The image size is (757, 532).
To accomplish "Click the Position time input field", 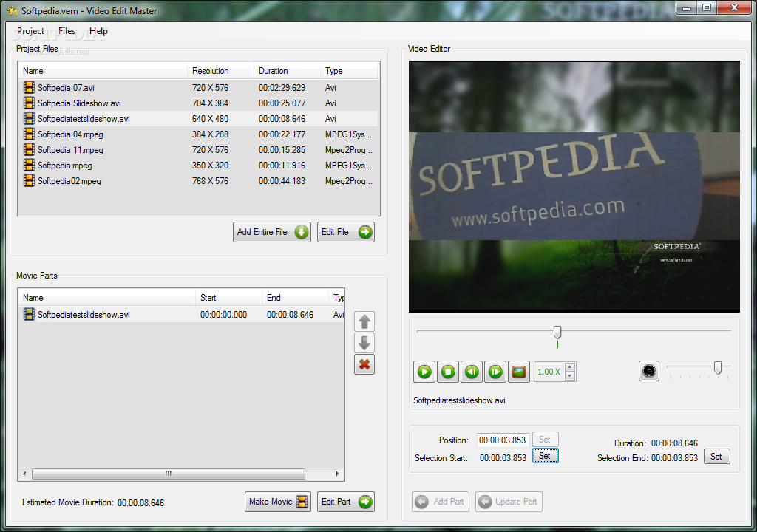I will 503,440.
